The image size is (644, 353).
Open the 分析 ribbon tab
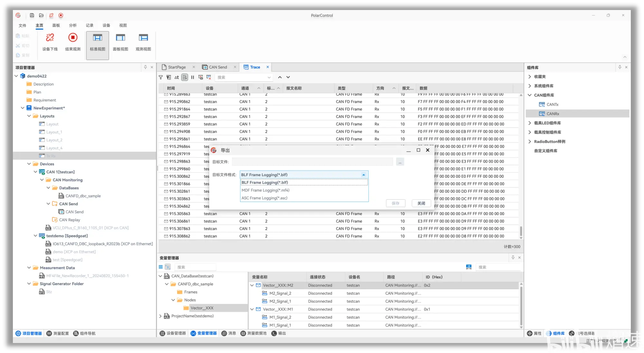73,25
